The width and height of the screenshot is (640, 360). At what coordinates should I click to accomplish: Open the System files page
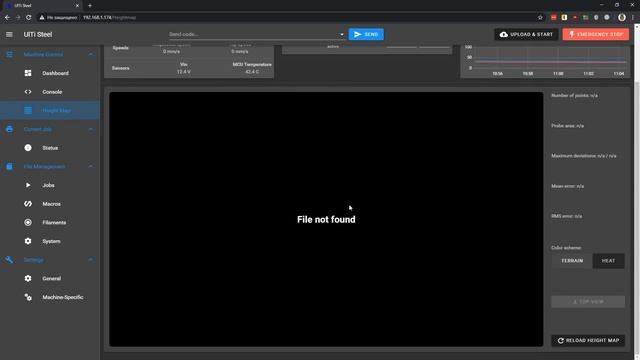tap(50, 241)
